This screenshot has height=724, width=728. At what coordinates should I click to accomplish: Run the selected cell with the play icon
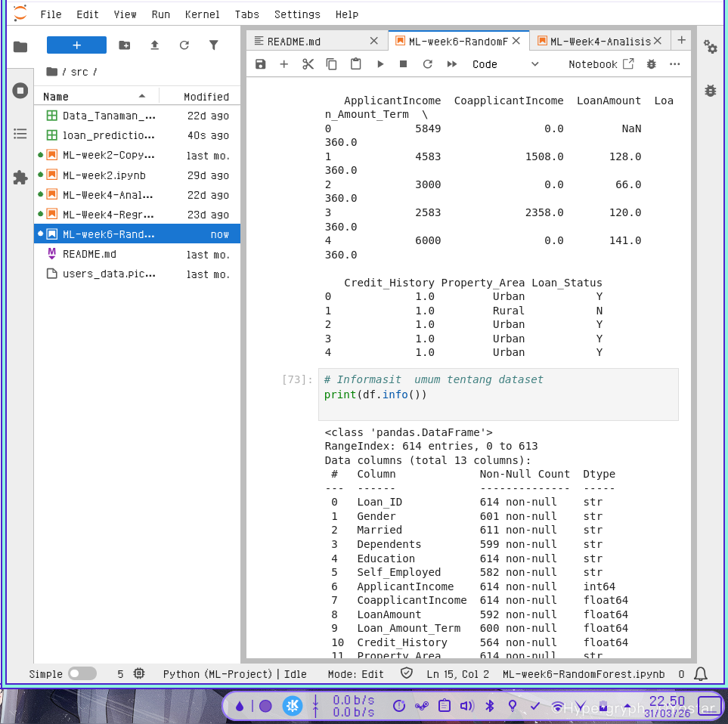pos(380,64)
